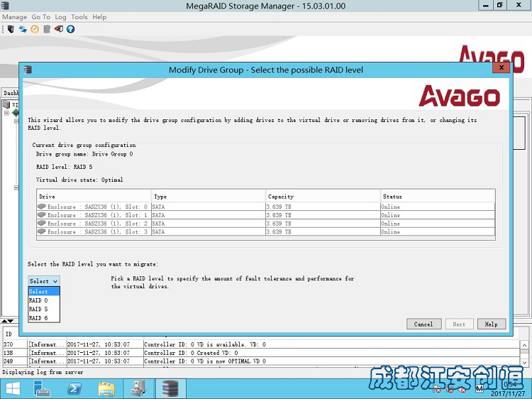Choose the Select placeholder option

44,291
